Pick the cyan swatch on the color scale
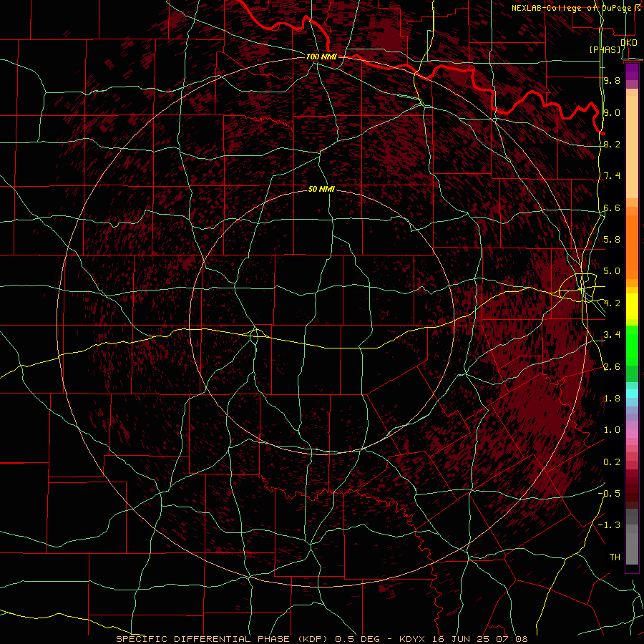644x644 pixels. 632,394
